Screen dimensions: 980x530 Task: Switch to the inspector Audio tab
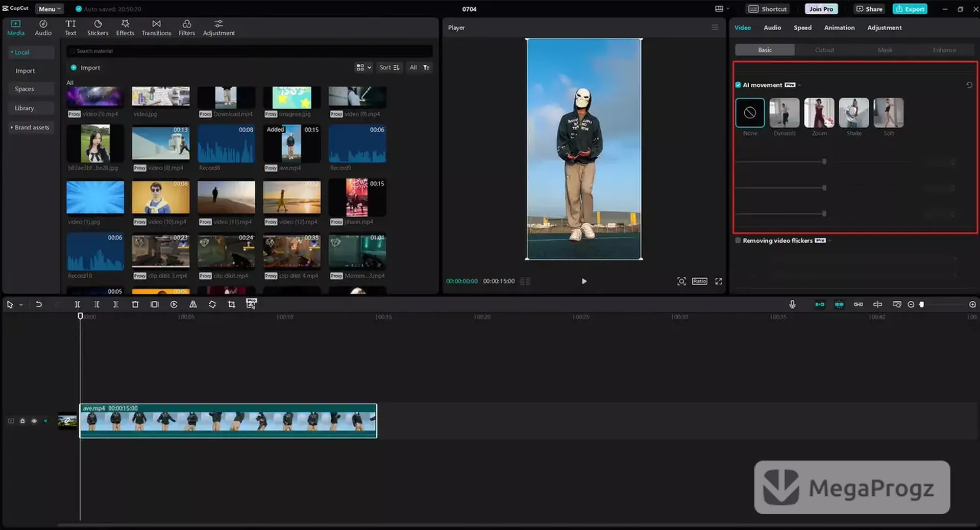(772, 28)
